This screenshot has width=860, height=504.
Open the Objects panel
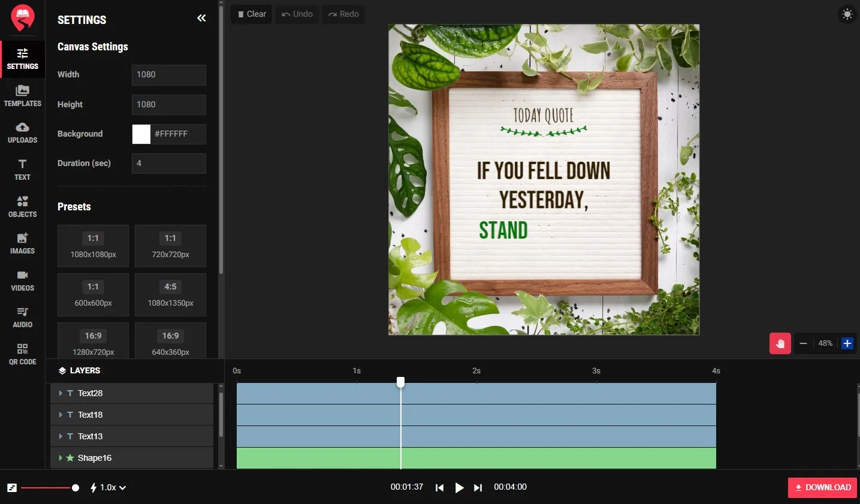22,206
